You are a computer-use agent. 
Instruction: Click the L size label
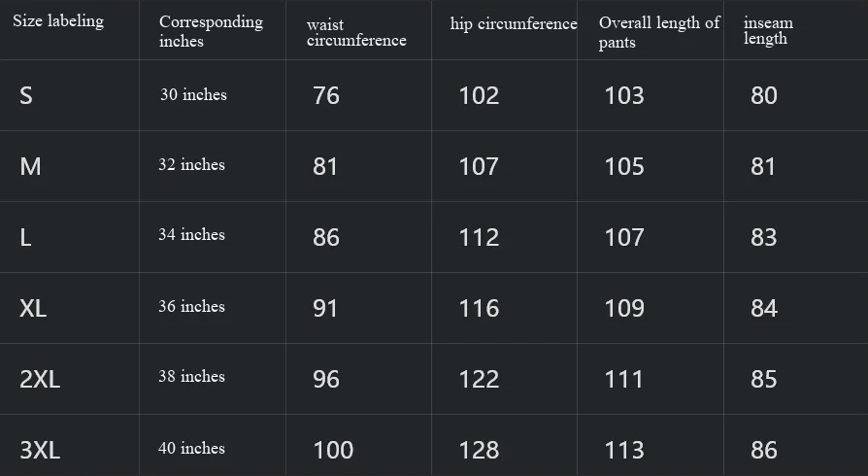point(25,237)
